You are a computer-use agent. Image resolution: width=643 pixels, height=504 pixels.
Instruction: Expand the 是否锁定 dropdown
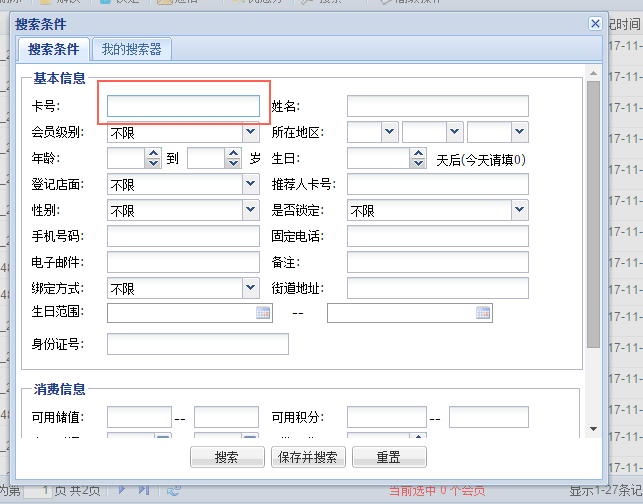[x=519, y=210]
